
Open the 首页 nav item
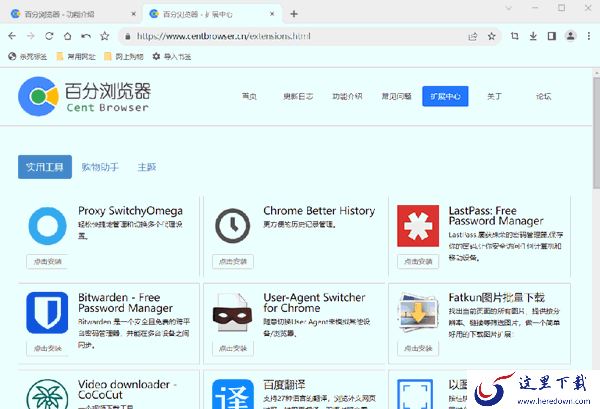pyautogui.click(x=249, y=96)
